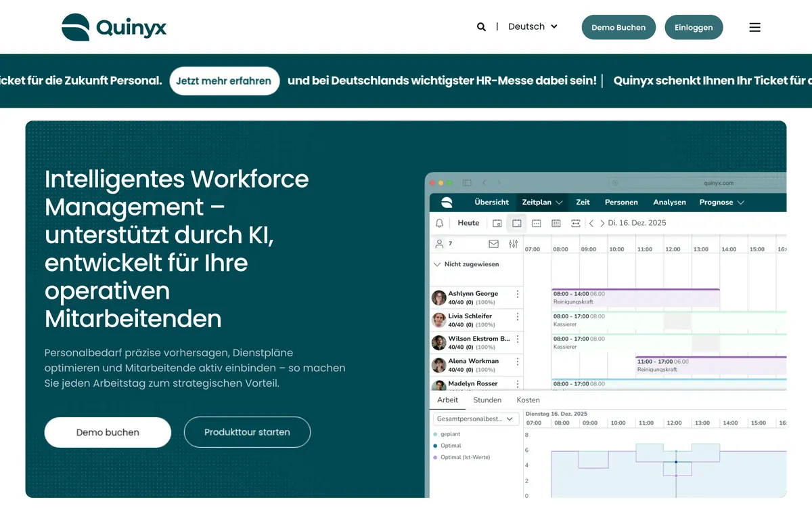Start the product tour via Produkttour starten
Image resolution: width=812 pixels, height=508 pixels.
pyautogui.click(x=247, y=432)
